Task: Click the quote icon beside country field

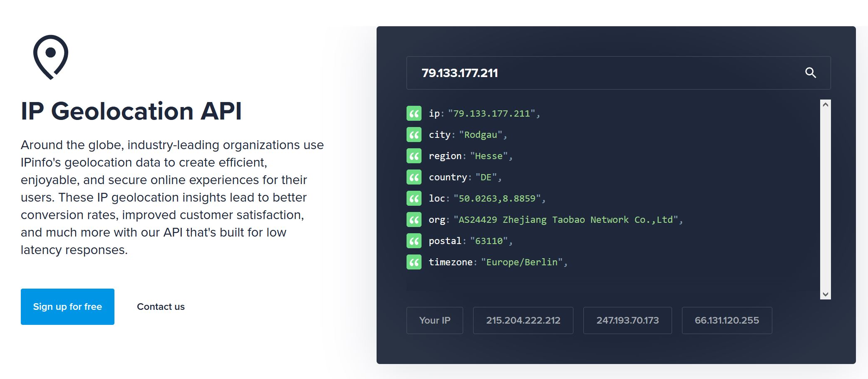Action: [x=414, y=177]
